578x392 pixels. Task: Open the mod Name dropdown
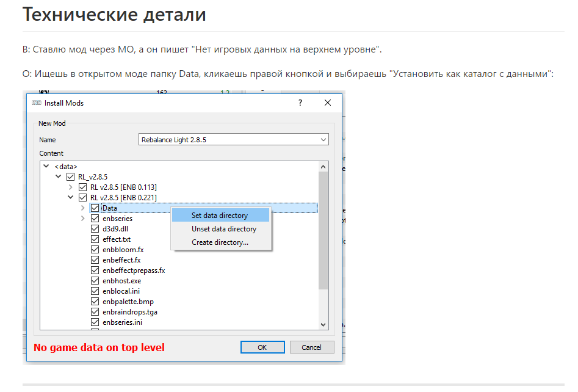pyautogui.click(x=323, y=140)
